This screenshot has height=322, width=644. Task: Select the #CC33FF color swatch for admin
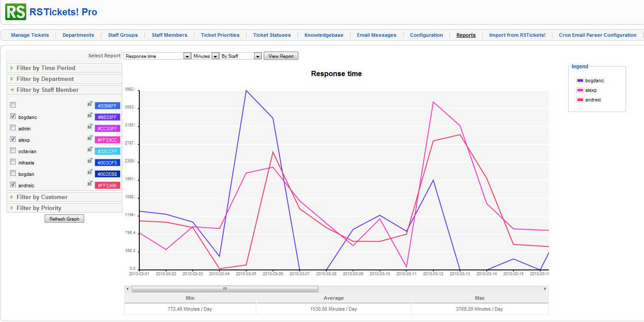(x=108, y=128)
